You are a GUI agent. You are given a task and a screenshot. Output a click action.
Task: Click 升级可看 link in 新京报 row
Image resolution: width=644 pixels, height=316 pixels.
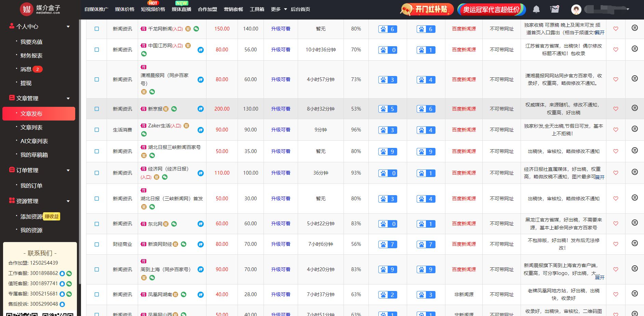281,109
